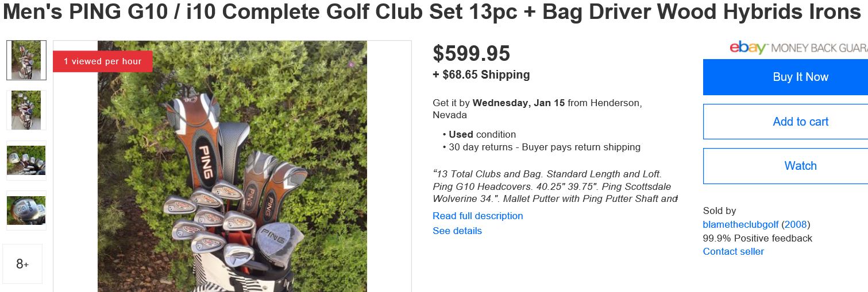Add the item to your Watch list
This screenshot has width=868, height=292.
[800, 166]
